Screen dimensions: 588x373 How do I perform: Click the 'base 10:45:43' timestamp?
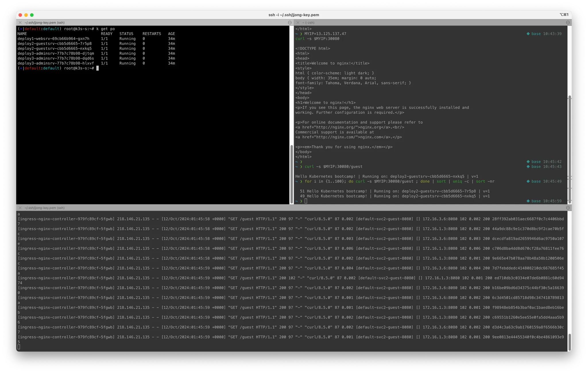[544, 167]
